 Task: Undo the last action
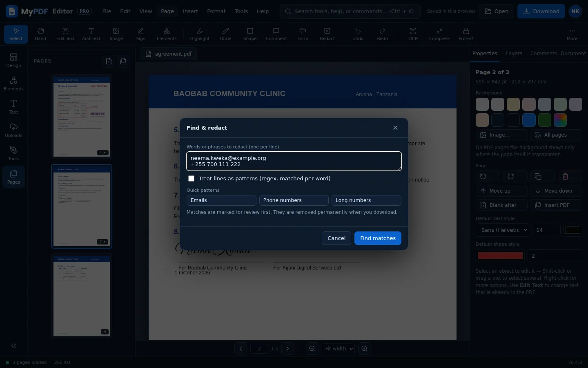[358, 34]
